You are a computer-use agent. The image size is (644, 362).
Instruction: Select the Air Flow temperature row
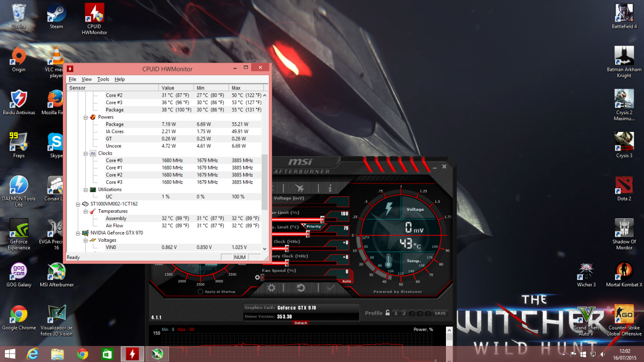tap(164, 226)
